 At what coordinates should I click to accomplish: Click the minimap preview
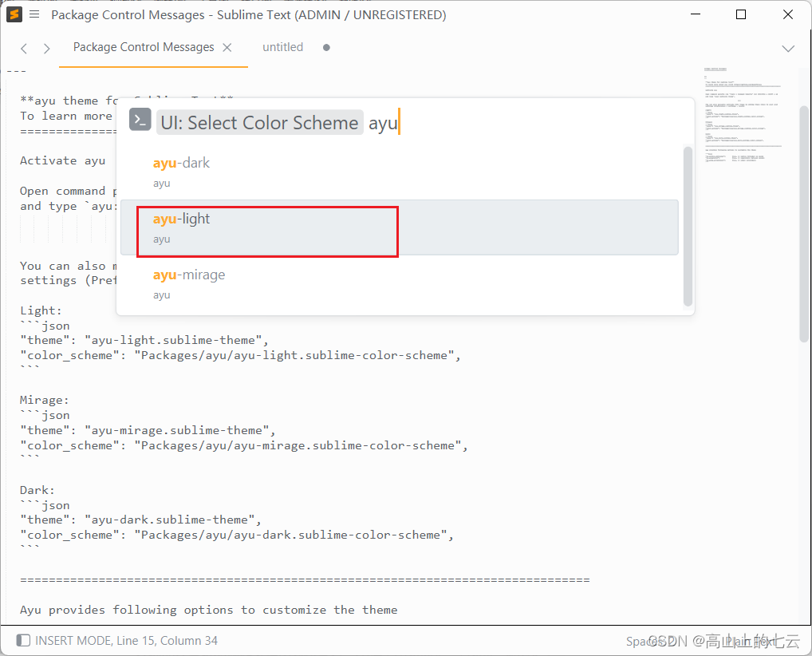click(x=743, y=115)
